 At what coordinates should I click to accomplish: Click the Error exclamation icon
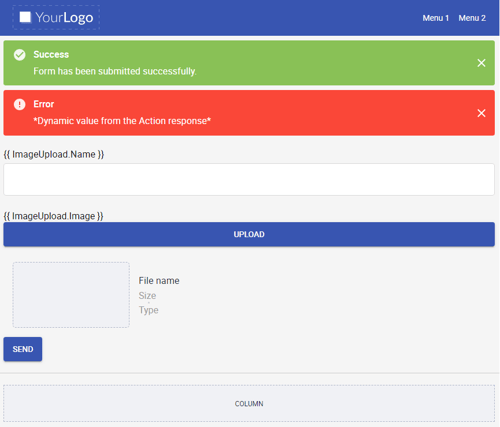tap(20, 104)
